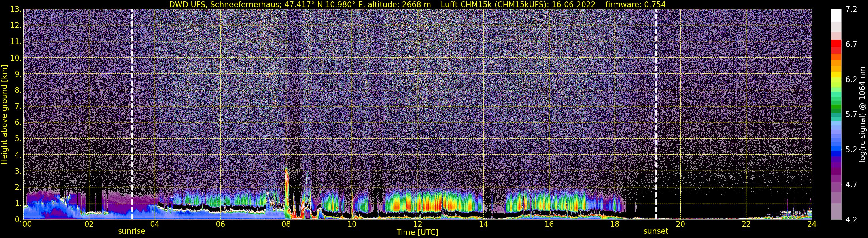Screen dimensions: 868x238
Task: Click the '2.' height axis tick label
Action: click(18, 187)
